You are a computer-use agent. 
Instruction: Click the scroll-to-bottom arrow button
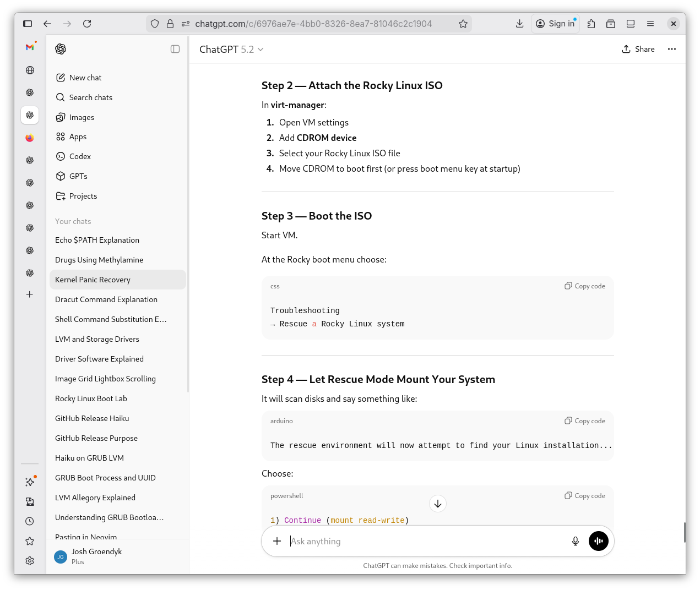coord(437,504)
